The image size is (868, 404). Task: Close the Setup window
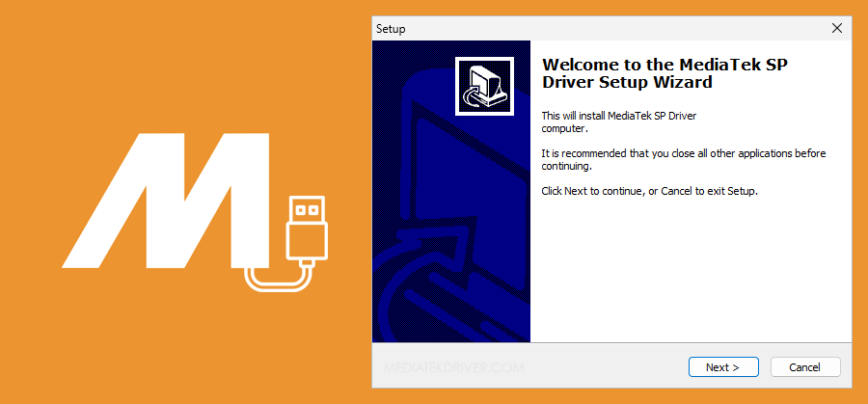pyautogui.click(x=836, y=29)
